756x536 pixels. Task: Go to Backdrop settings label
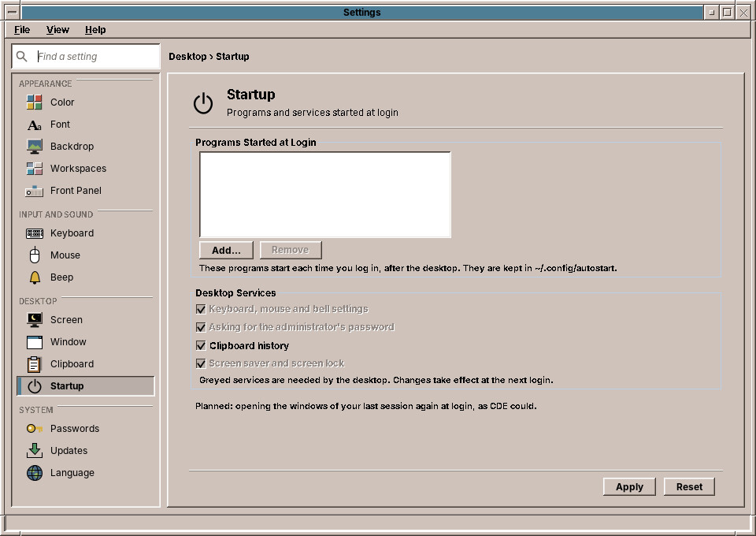[72, 147]
